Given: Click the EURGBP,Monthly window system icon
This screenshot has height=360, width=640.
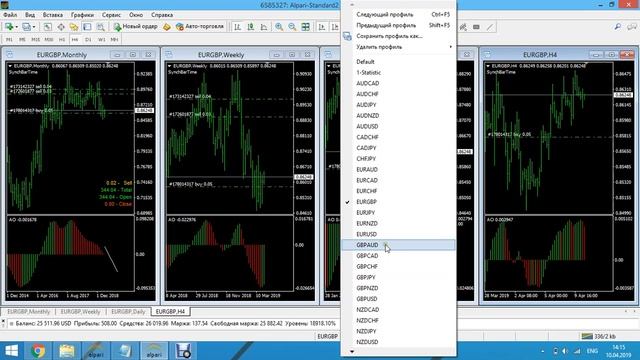Looking at the screenshot, I should [x=9, y=55].
